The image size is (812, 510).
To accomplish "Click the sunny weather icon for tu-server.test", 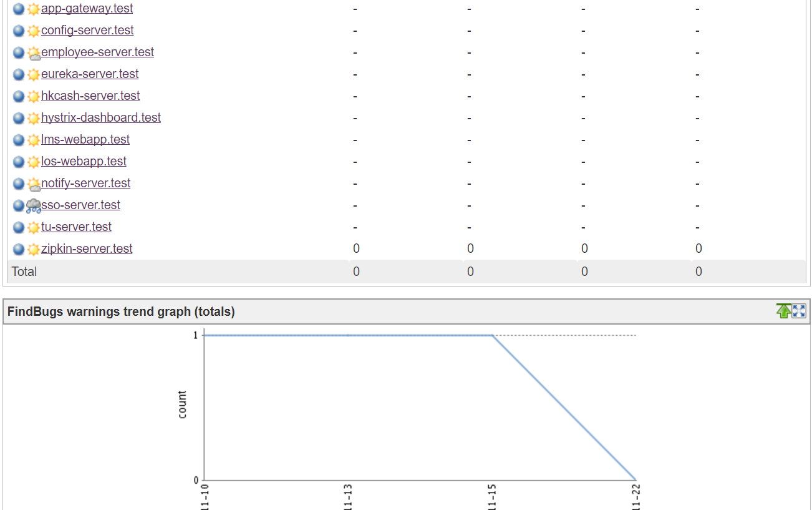I will (x=34, y=228).
